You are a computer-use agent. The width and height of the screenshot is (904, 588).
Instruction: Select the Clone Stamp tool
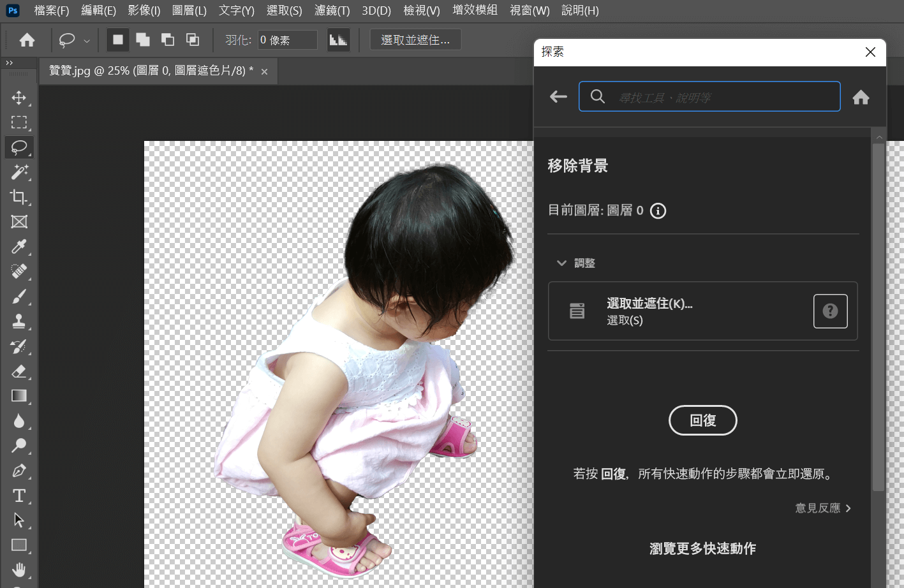19,321
